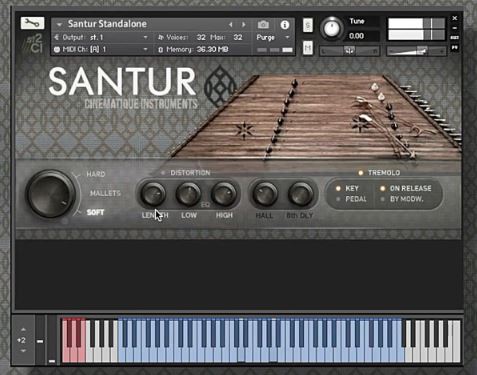477x375 pixels.
Task: Open the wrench edit instrument icon
Action: click(32, 23)
